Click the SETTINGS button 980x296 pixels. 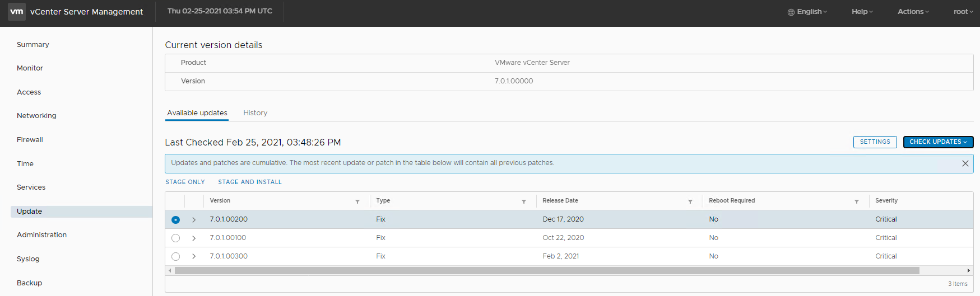click(875, 142)
